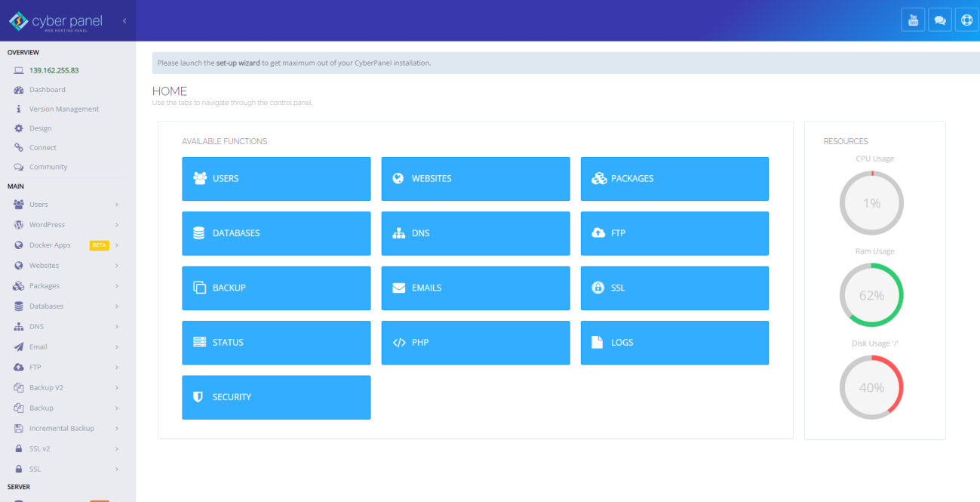The image size is (980, 502).
Task: Click the envelope icon on EMAILS tile
Action: tap(399, 288)
